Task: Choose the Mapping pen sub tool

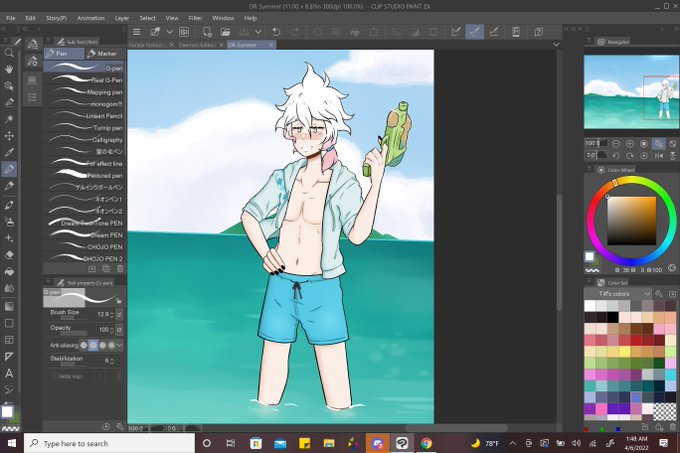Action: point(84,92)
